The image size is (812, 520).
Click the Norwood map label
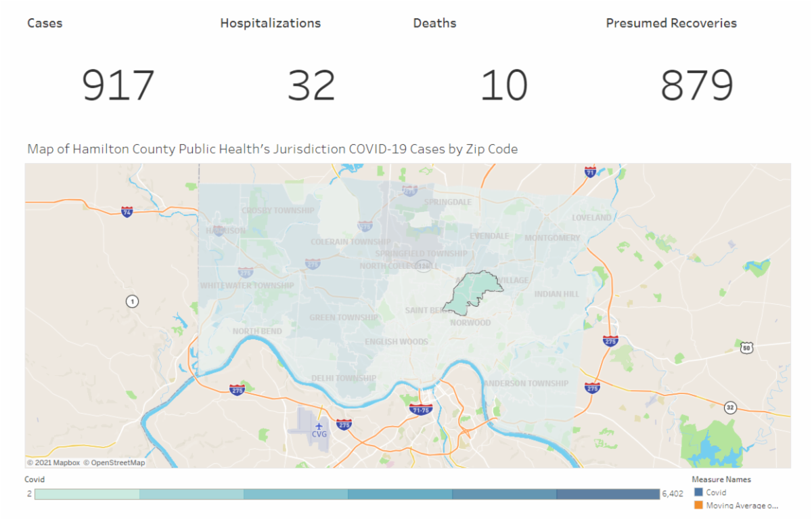tap(470, 323)
